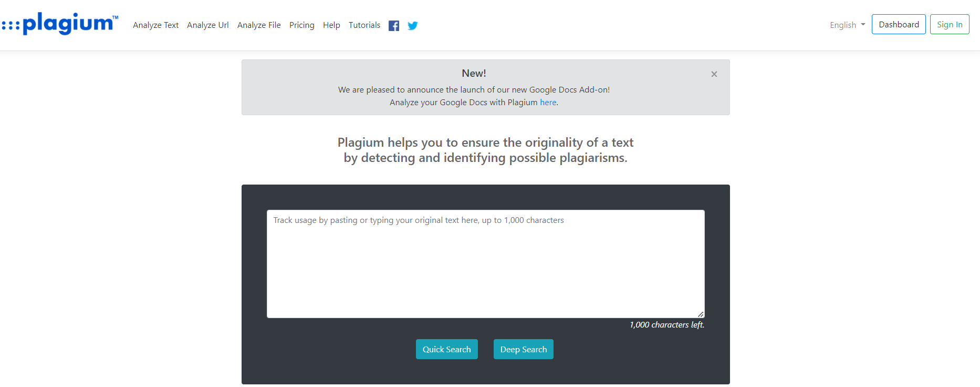980x387 pixels.
Task: Open the Help page
Action: (331, 25)
